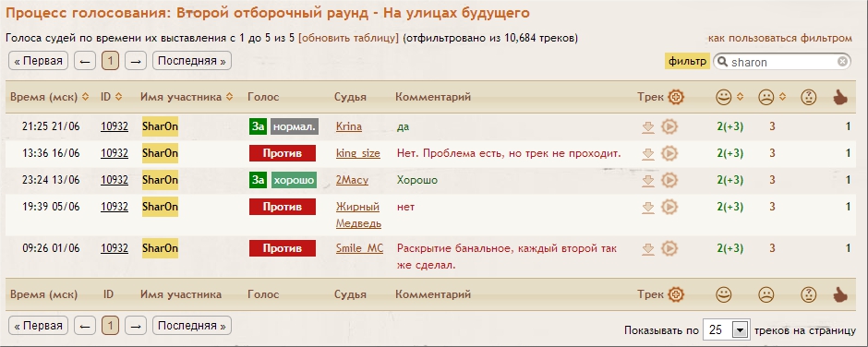Click the thumbs-up column header icon
The width and height of the screenshot is (868, 347).
click(x=840, y=98)
